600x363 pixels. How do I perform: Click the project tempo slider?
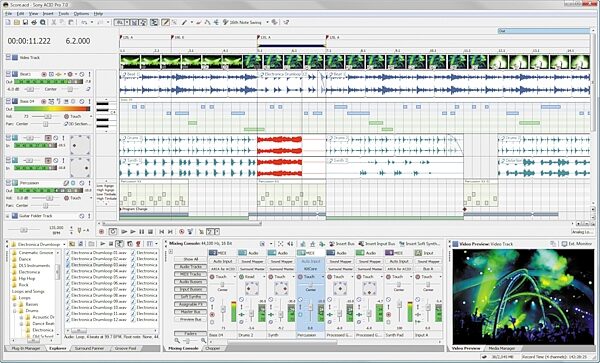coord(24,230)
